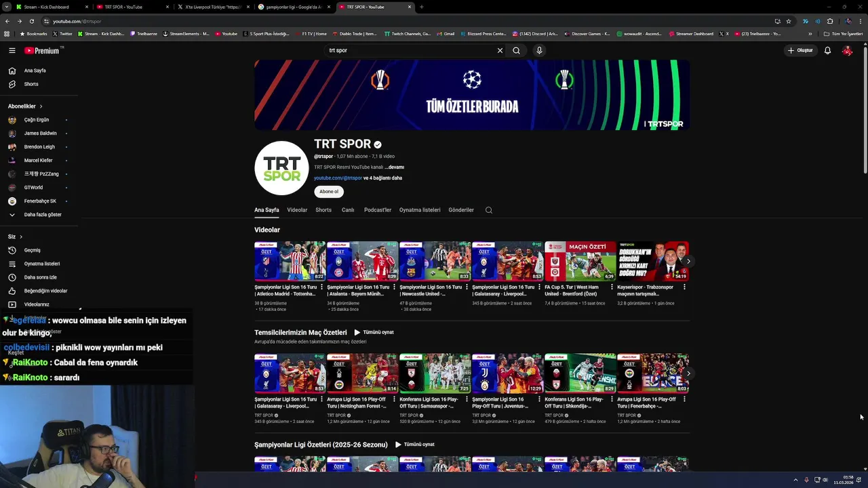This screenshot has width=868, height=488.
Task: Click the TÜM ÖZETLER BURADA channel banner
Action: coord(472,95)
